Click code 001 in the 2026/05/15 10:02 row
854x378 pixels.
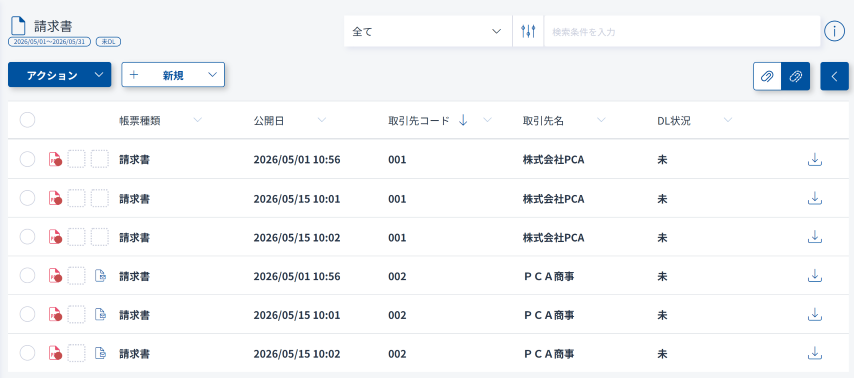[x=397, y=237]
